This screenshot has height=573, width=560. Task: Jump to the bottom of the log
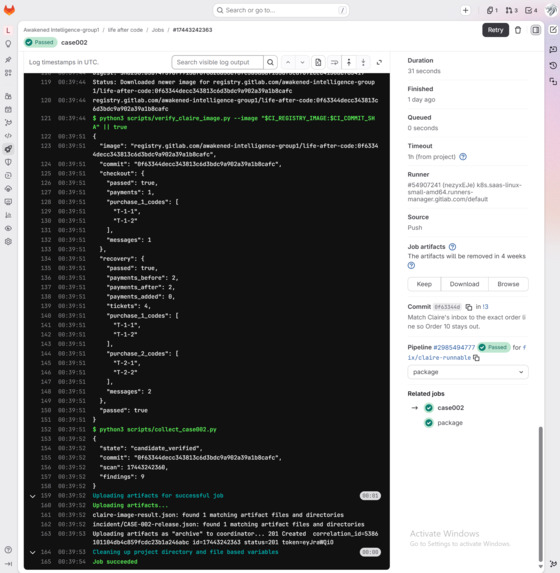click(363, 62)
